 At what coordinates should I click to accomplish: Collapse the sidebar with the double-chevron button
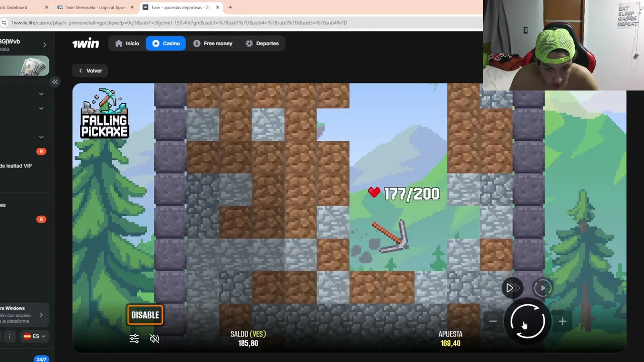(x=55, y=82)
